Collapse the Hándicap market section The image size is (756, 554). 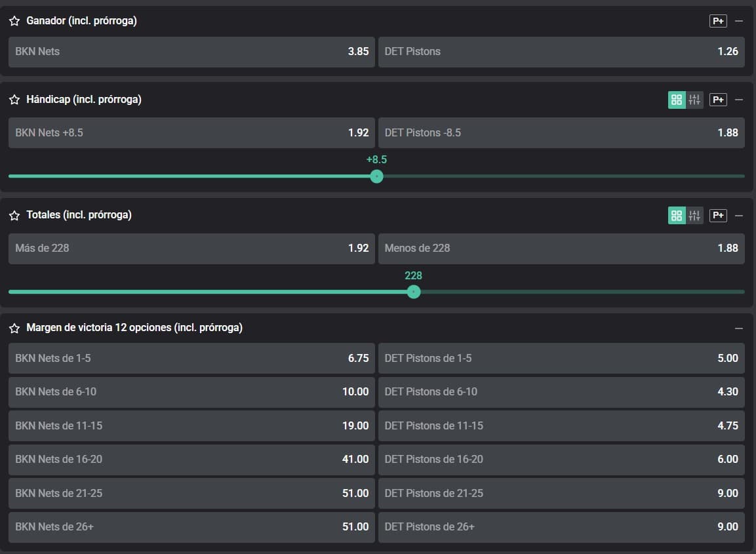pyautogui.click(x=739, y=100)
